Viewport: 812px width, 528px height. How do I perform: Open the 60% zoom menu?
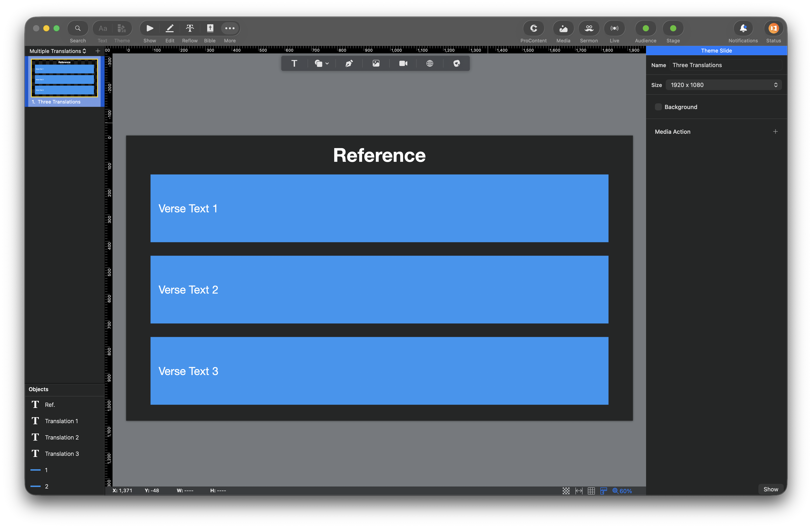coord(622,491)
